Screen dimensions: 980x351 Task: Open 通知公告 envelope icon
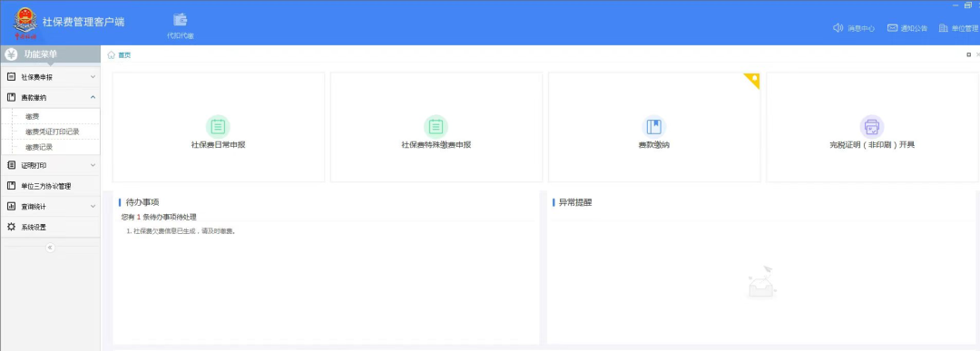coord(893,28)
